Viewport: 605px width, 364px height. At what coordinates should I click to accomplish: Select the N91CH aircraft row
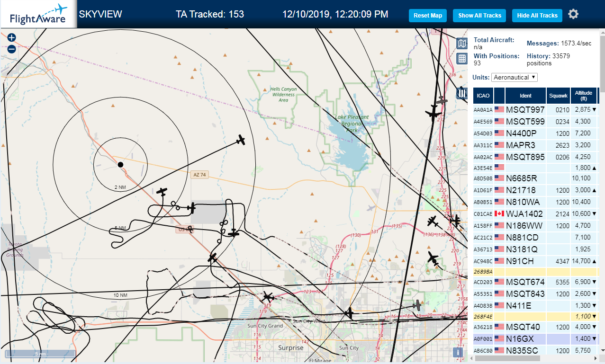pyautogui.click(x=535, y=261)
